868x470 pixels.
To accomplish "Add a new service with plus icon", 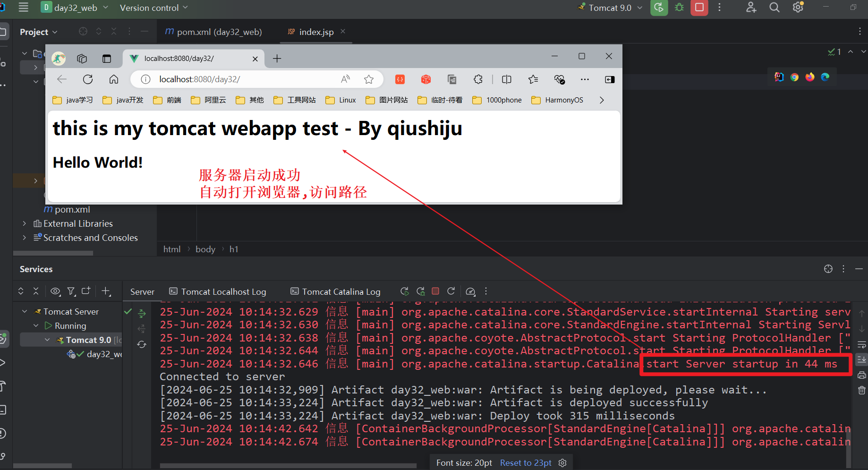I will [106, 291].
